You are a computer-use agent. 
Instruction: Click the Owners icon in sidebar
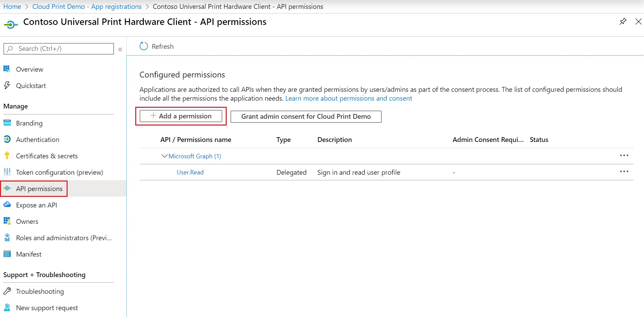(x=7, y=221)
